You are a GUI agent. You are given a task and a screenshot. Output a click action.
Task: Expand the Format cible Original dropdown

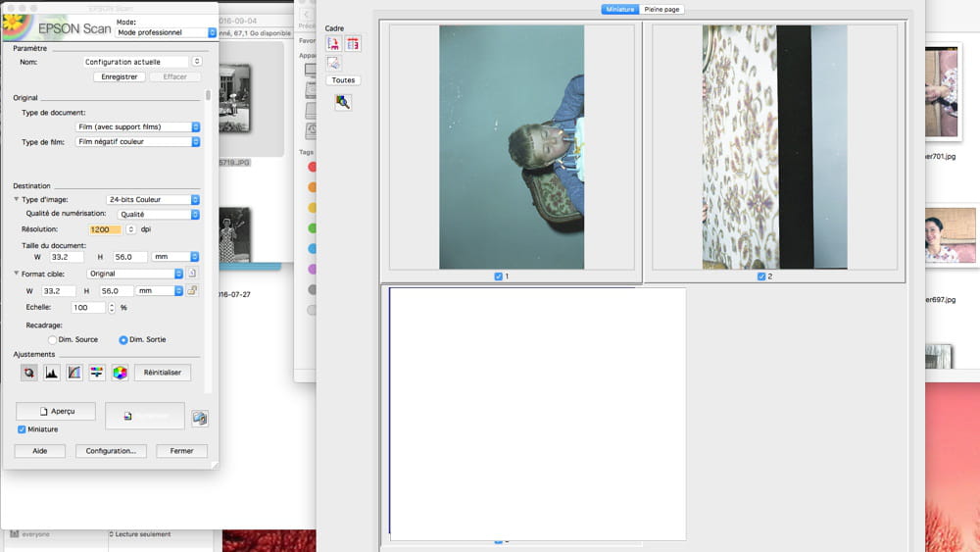tap(135, 274)
